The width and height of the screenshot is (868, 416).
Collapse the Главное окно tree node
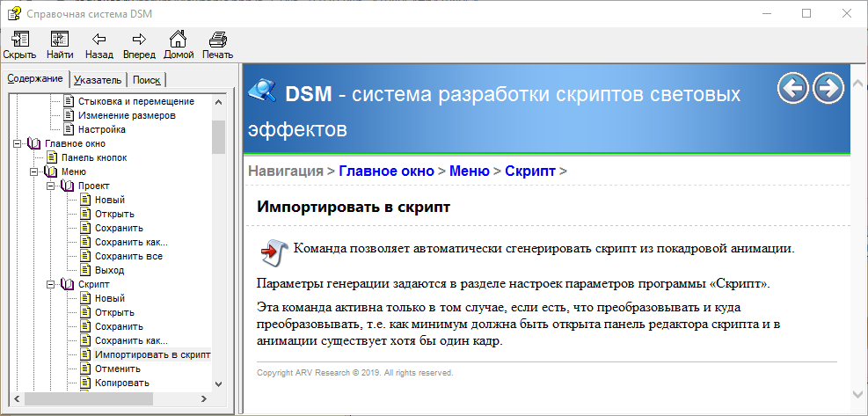pos(18,143)
